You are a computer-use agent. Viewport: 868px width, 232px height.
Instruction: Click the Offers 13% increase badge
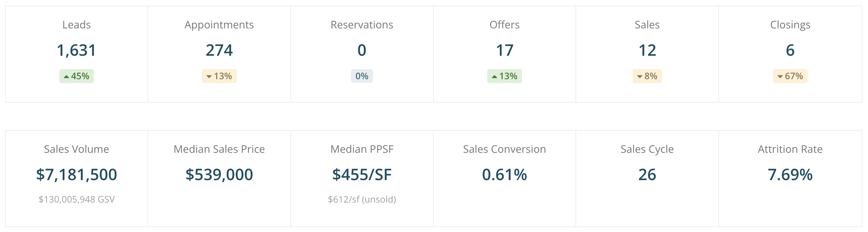[x=504, y=76]
